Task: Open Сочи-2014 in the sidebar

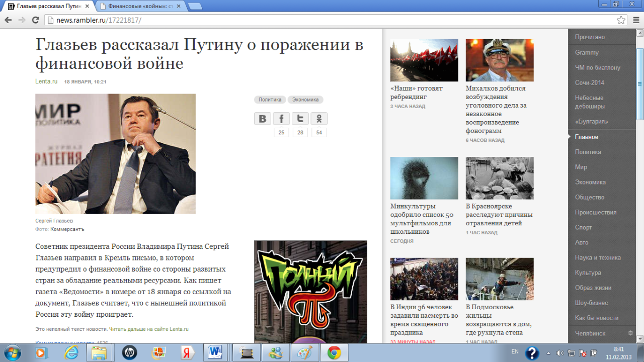Action: point(590,82)
